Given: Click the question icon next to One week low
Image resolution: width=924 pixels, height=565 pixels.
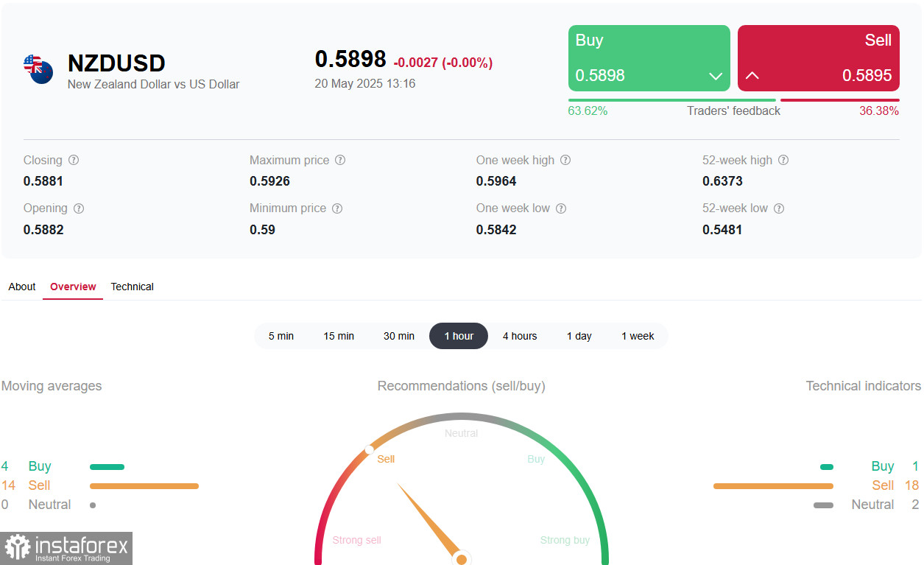Looking at the screenshot, I should [x=561, y=208].
